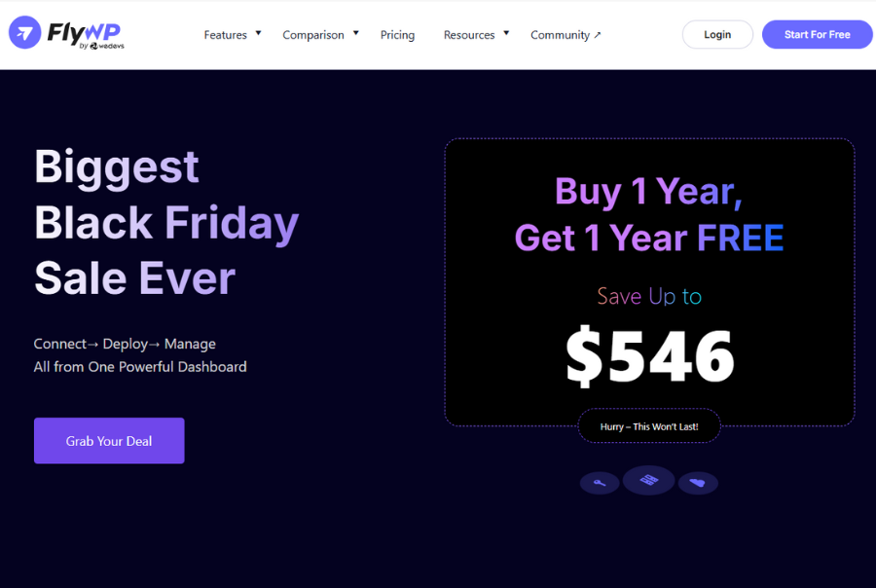Open the Community menu link

560,35
